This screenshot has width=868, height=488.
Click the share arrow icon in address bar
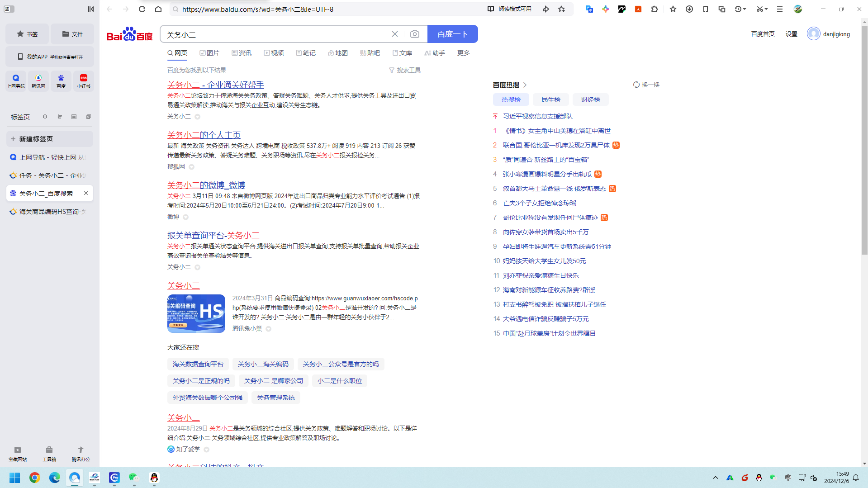tap(546, 9)
